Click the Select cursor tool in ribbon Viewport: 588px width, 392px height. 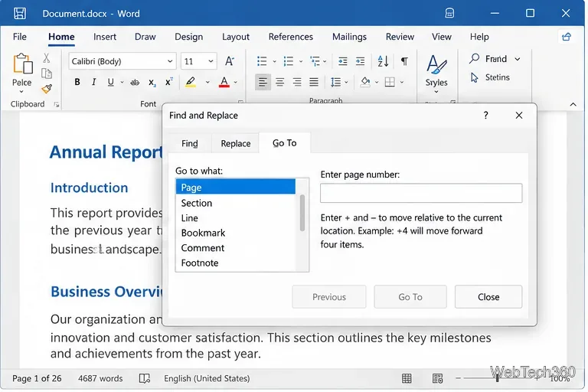tap(490, 77)
